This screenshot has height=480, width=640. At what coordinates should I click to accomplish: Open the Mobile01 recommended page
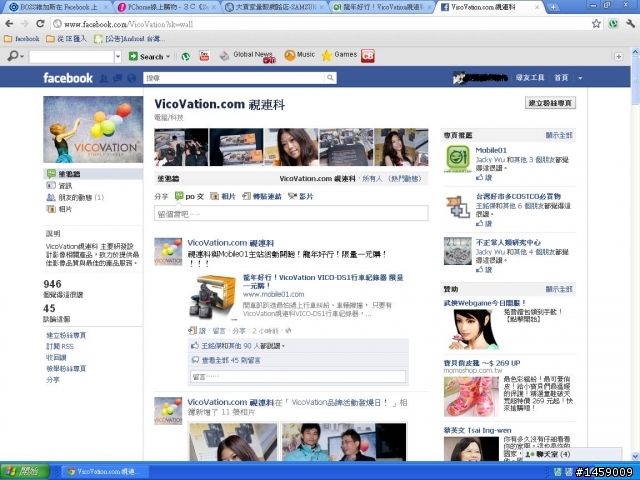point(491,150)
